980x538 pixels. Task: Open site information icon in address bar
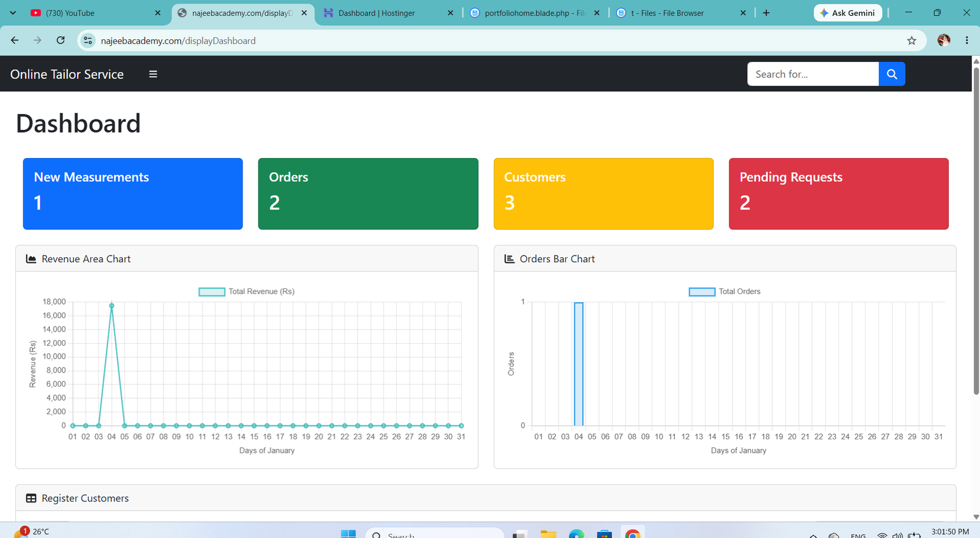[x=88, y=40]
